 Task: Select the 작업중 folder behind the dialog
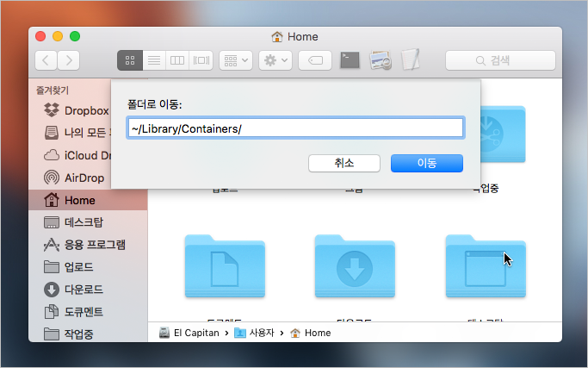coord(503,134)
